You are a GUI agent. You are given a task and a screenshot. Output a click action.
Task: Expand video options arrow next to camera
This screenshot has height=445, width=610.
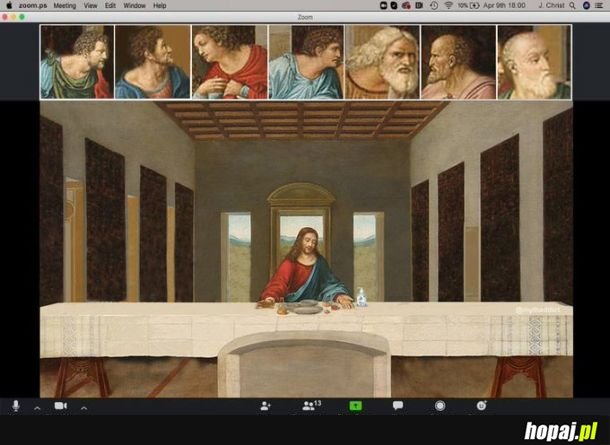pos(84,408)
